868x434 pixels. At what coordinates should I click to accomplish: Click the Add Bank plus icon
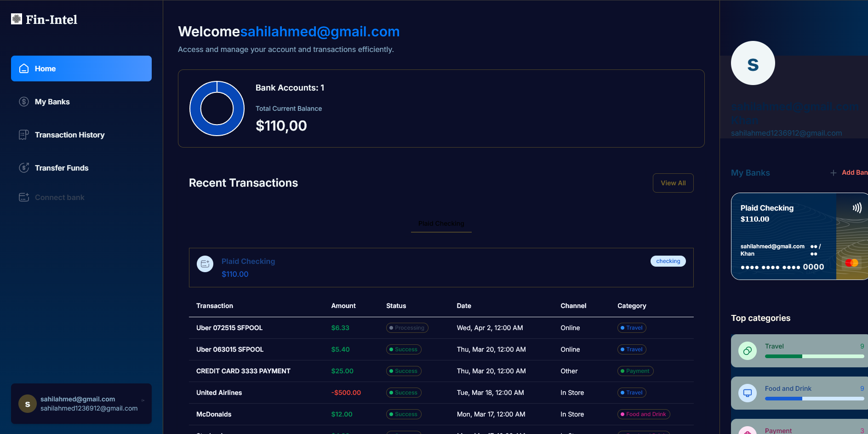point(834,173)
